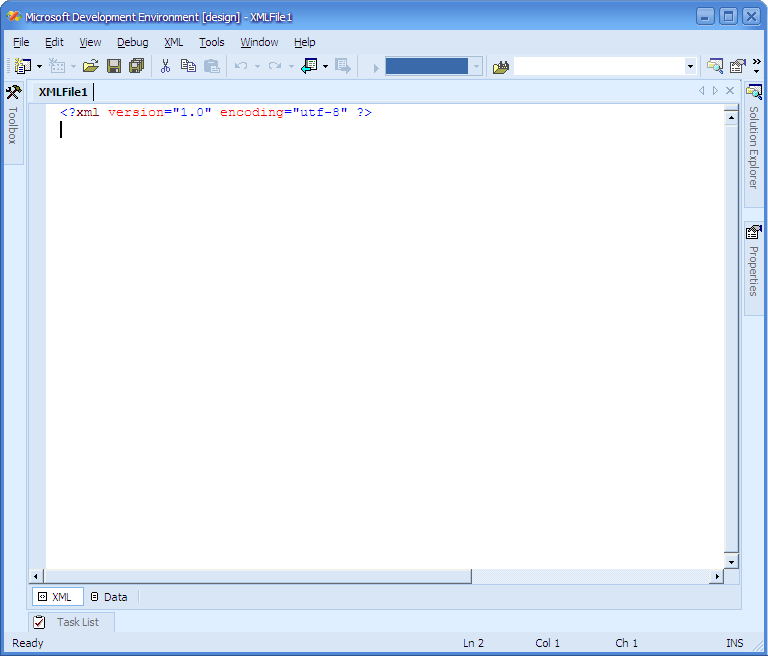
Task: Click the Cut scissors icon
Action: [x=165, y=66]
